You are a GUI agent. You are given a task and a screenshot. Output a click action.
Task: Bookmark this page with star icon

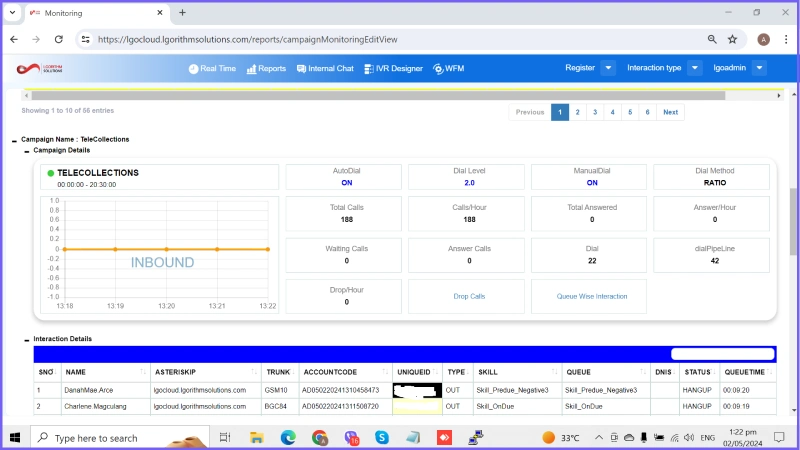[x=733, y=39]
